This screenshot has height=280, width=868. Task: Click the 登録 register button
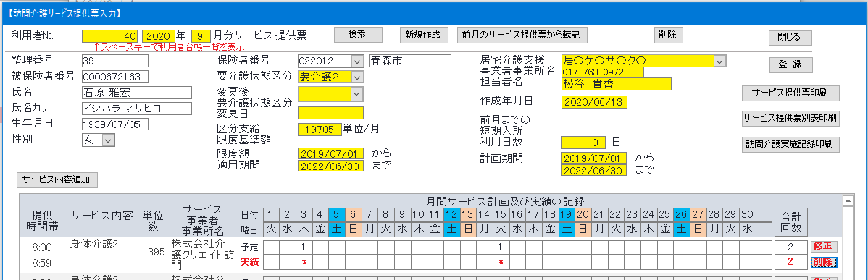[x=790, y=64]
